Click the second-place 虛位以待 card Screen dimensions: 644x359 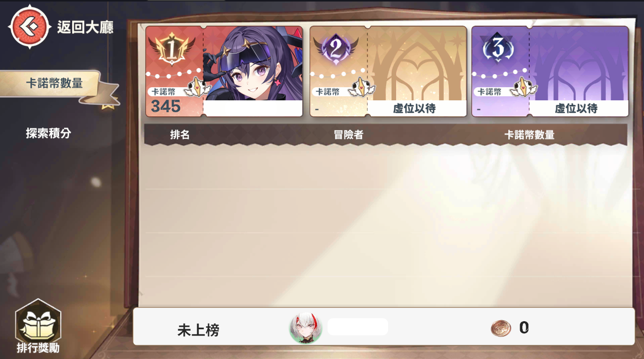[x=388, y=71]
